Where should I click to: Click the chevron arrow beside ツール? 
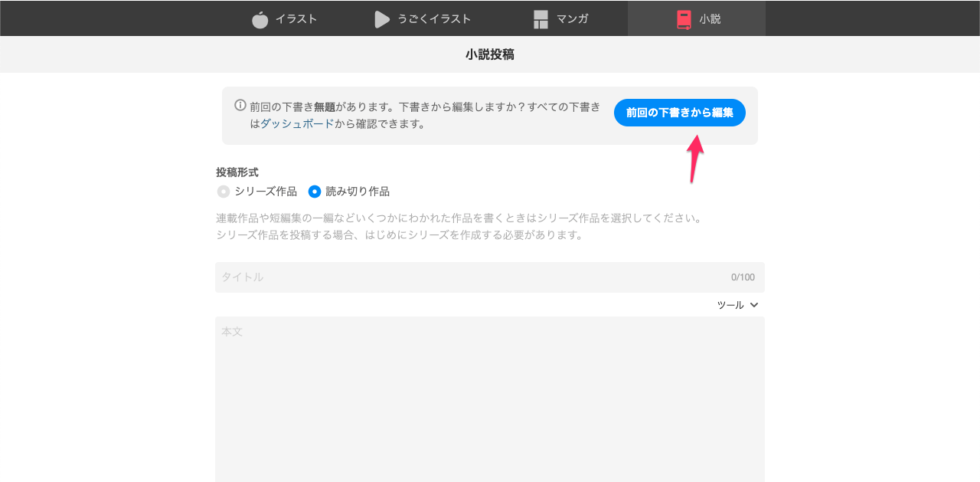click(x=754, y=305)
